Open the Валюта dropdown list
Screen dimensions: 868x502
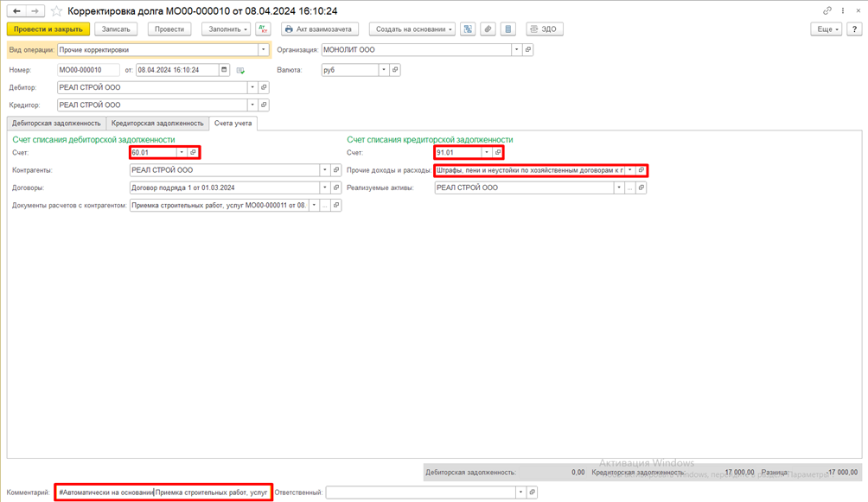(x=384, y=70)
